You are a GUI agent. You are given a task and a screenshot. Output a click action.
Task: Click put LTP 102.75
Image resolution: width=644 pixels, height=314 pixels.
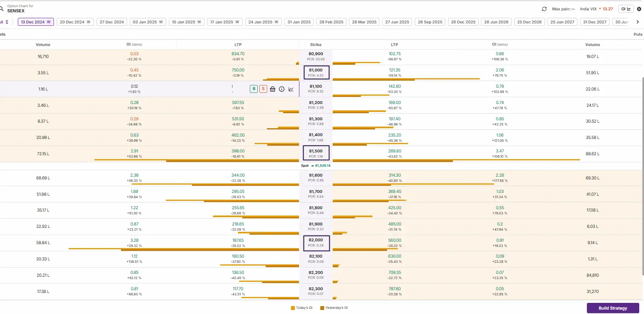pyautogui.click(x=395, y=54)
